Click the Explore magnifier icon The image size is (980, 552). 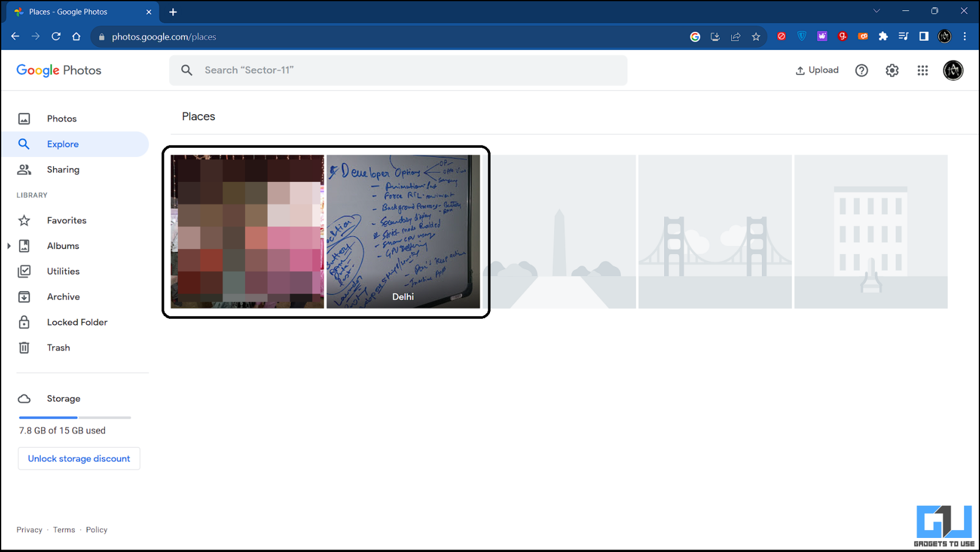pyautogui.click(x=24, y=144)
